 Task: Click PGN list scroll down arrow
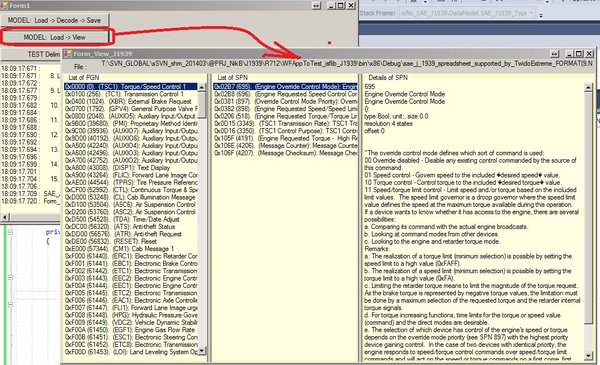tap(202, 350)
